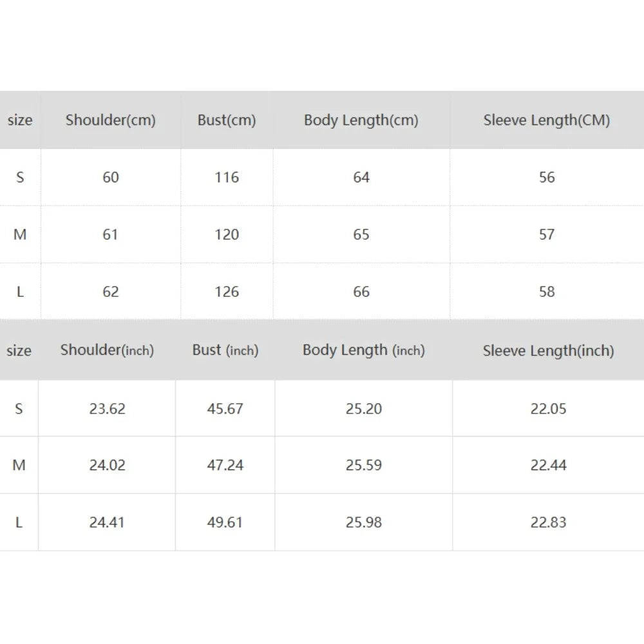Click the bust value 126 cell
This screenshot has height=644, width=644.
tap(227, 292)
